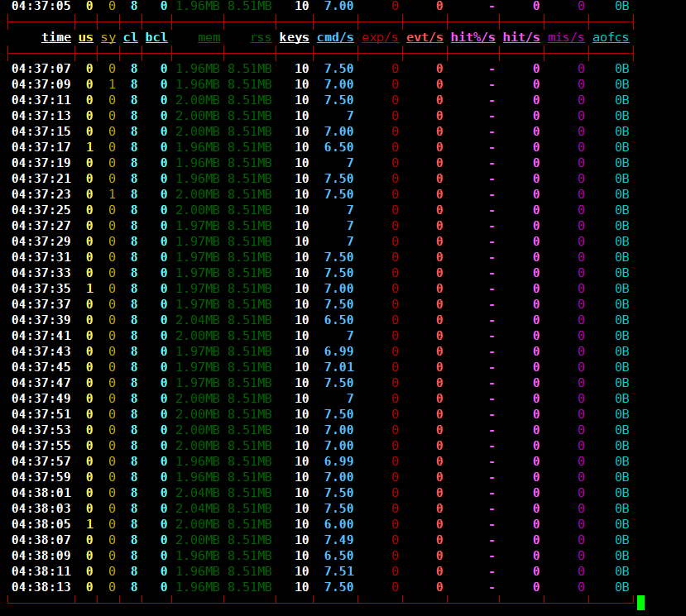686x616 pixels.
Task: Click timestamp 04:37:29
Action: 41,241
